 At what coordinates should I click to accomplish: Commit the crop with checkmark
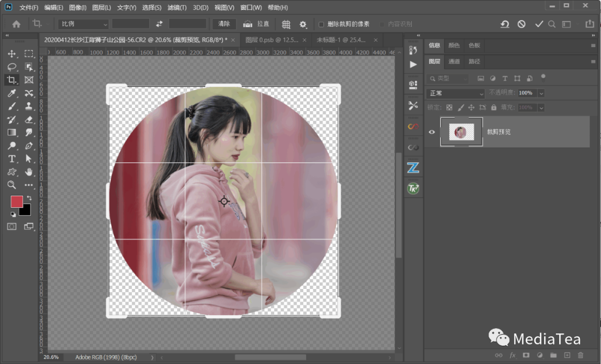click(x=539, y=24)
